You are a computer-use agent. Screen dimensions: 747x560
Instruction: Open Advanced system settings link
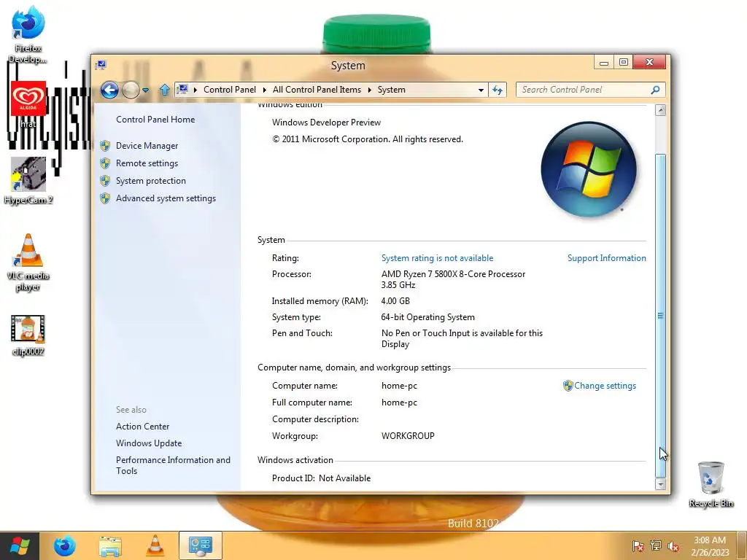tap(166, 198)
